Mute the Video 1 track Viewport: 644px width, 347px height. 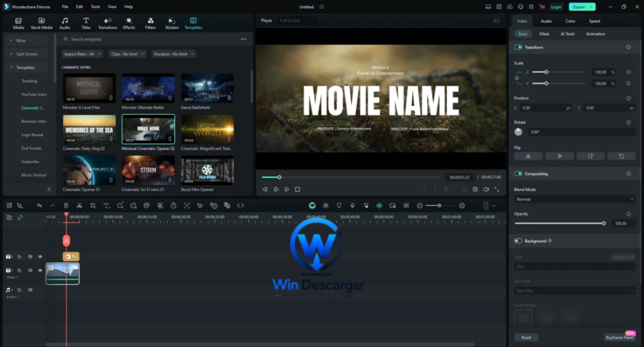click(x=30, y=271)
